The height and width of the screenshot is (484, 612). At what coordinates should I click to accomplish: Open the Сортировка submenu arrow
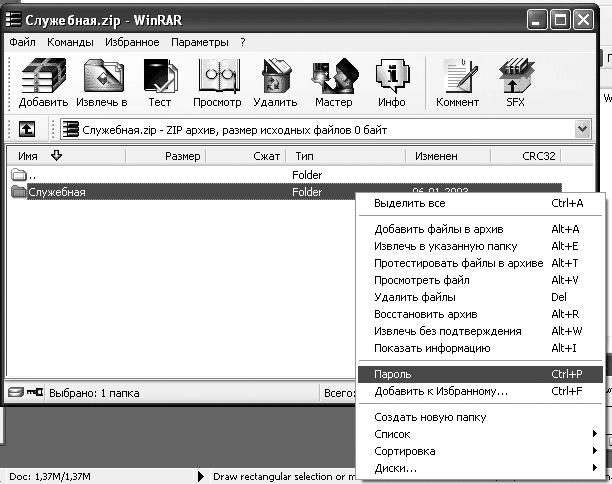coord(594,450)
